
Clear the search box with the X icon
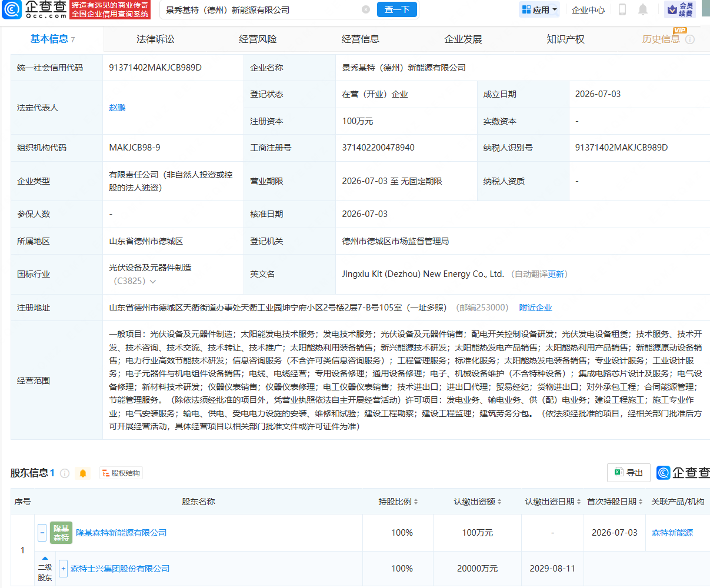point(366,9)
